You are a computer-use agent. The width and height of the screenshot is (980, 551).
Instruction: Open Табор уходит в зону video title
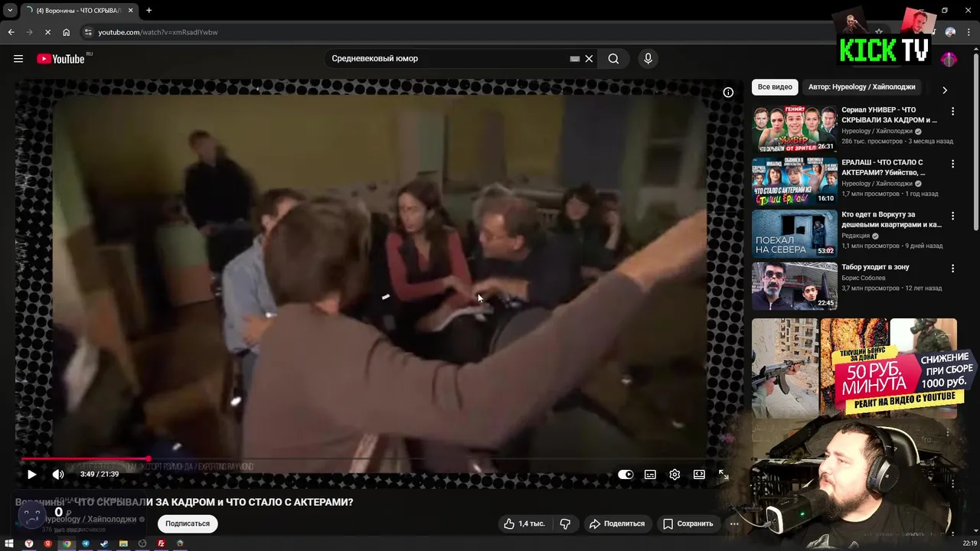875,267
